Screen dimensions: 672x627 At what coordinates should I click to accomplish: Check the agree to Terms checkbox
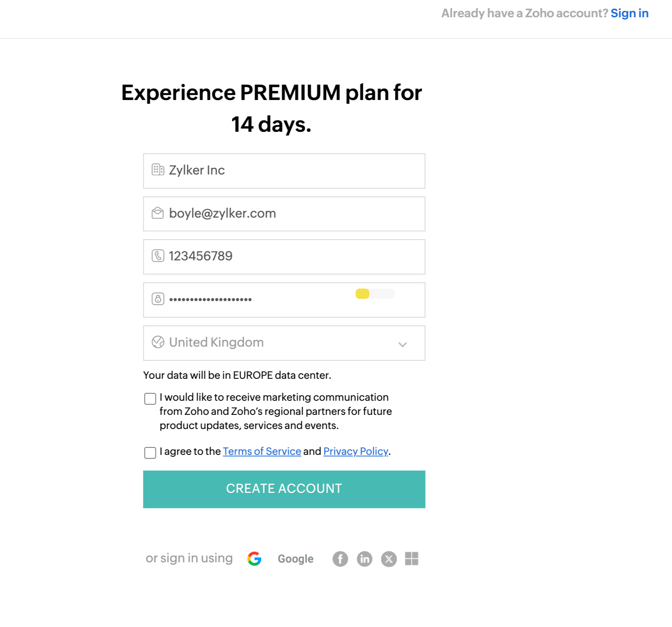(x=150, y=453)
